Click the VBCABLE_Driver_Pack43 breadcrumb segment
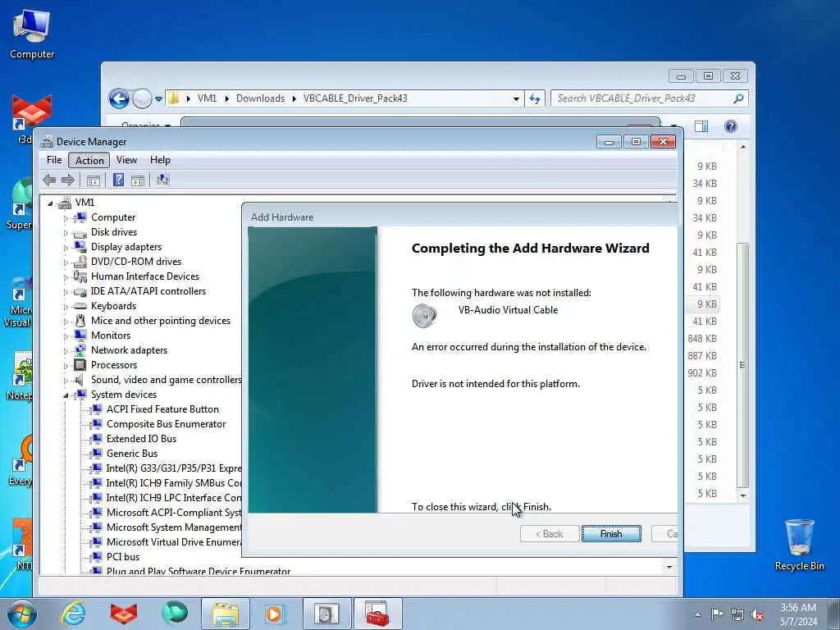The width and height of the screenshot is (840, 630). click(355, 98)
